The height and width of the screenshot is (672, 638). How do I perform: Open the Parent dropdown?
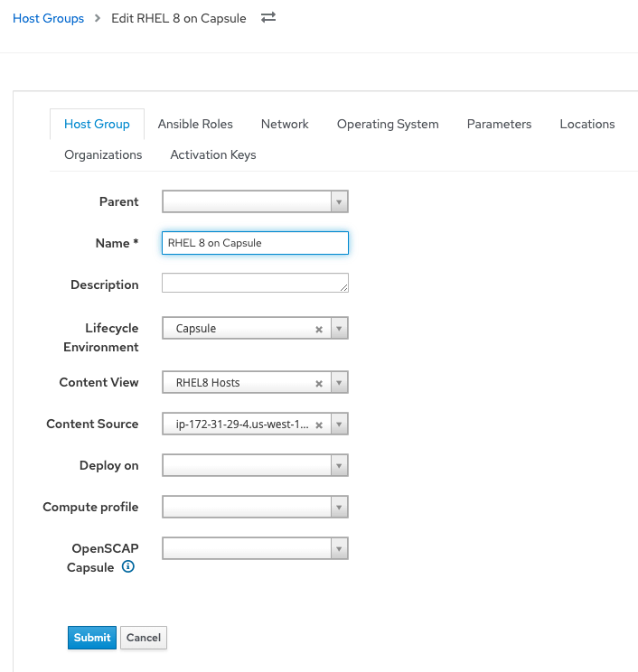tap(255, 202)
